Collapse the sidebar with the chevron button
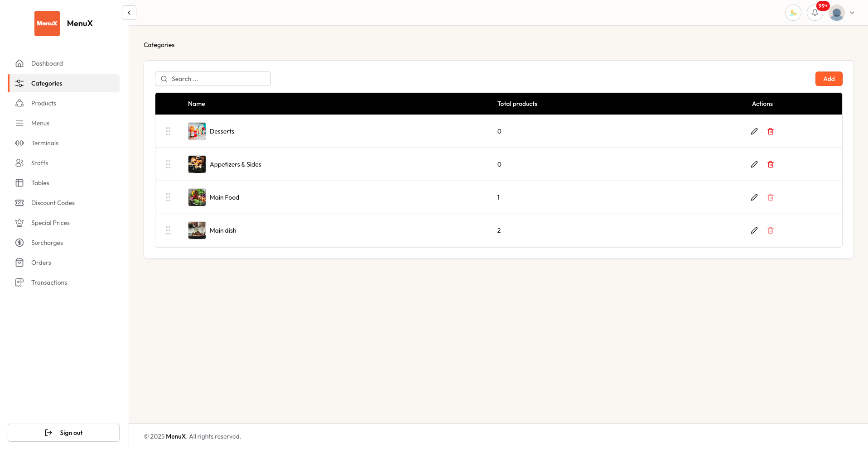The image size is (868, 449). point(129,13)
